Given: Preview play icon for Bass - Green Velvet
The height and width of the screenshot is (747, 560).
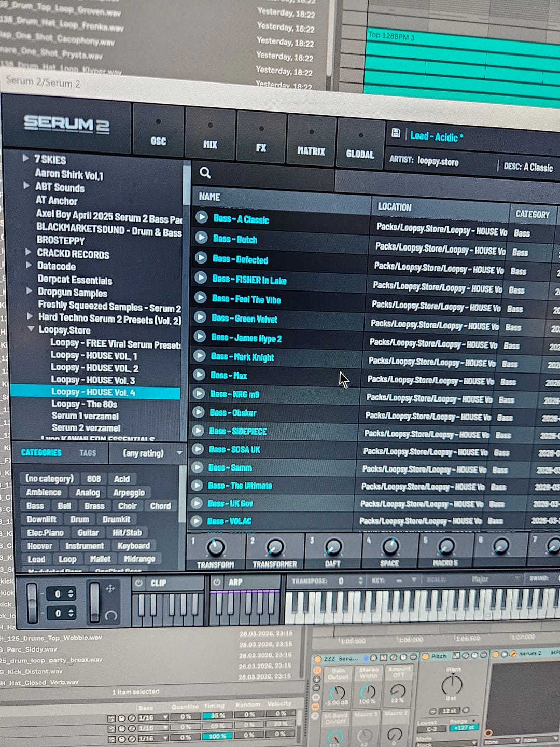Looking at the screenshot, I should point(200,317).
